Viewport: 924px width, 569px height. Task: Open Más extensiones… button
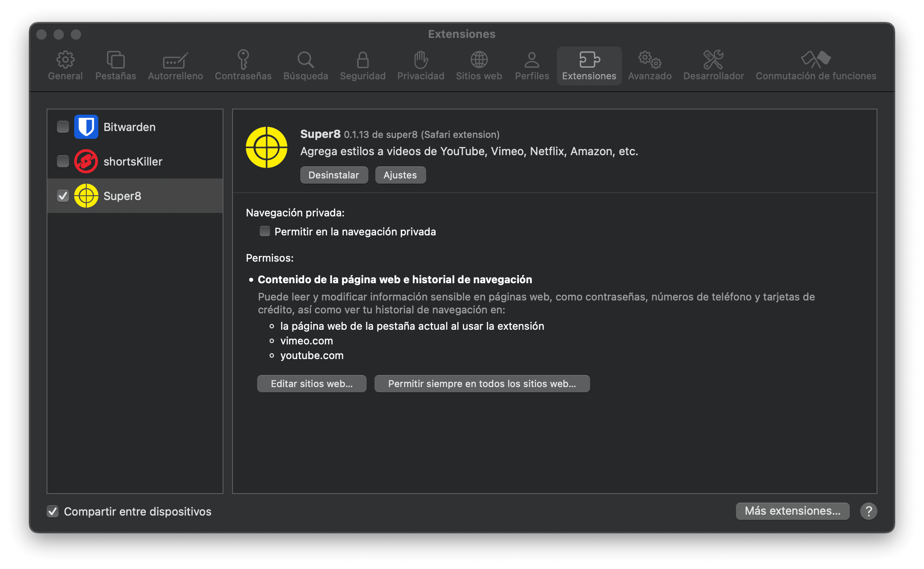[x=792, y=511]
